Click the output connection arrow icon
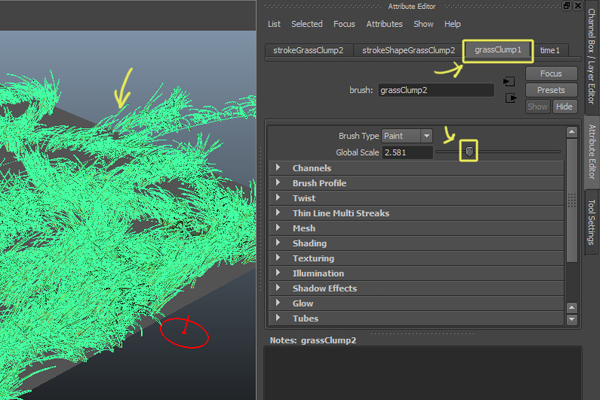This screenshot has width=600, height=400. point(511,98)
